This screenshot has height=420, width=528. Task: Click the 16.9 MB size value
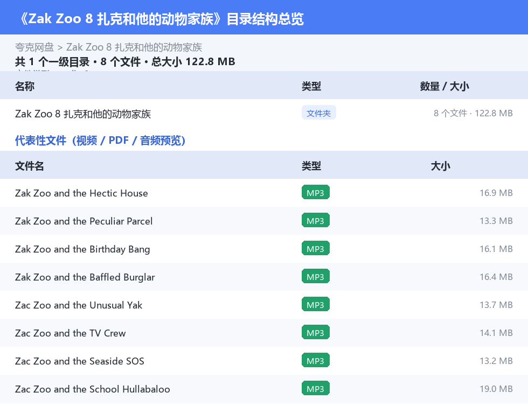(x=496, y=193)
